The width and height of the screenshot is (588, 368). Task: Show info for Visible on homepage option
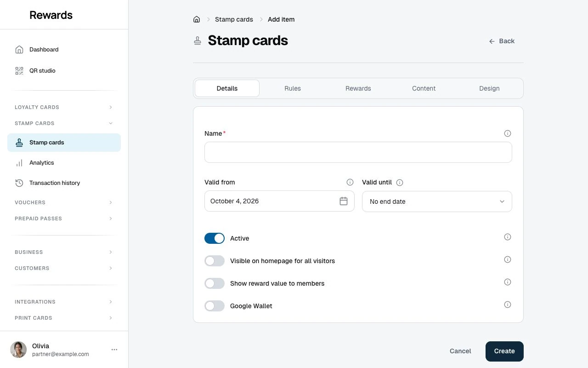[508, 259]
